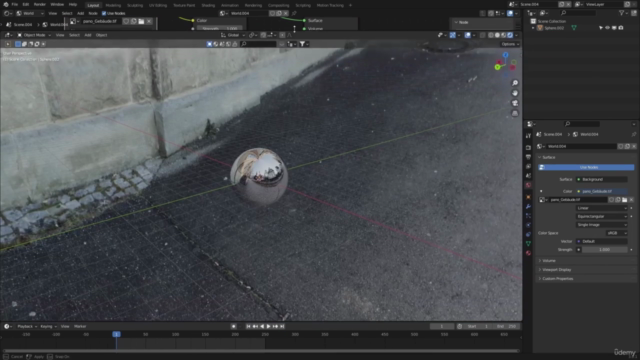Click the outliner search field

[578, 13]
